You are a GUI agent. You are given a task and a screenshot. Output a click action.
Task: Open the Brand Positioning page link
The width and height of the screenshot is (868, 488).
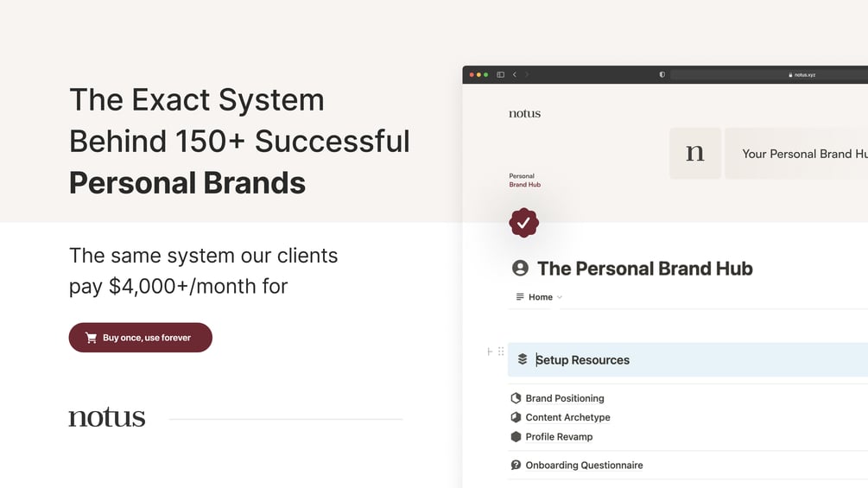(565, 398)
